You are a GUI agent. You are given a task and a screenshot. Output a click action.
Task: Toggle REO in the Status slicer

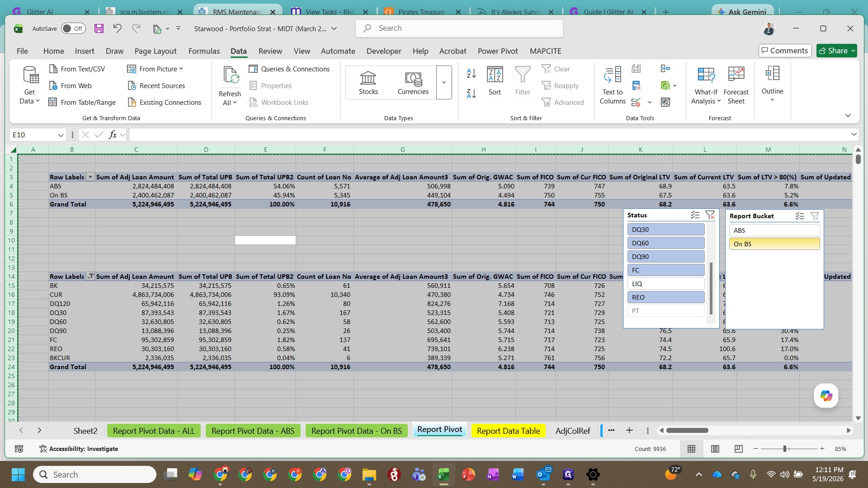click(x=665, y=297)
